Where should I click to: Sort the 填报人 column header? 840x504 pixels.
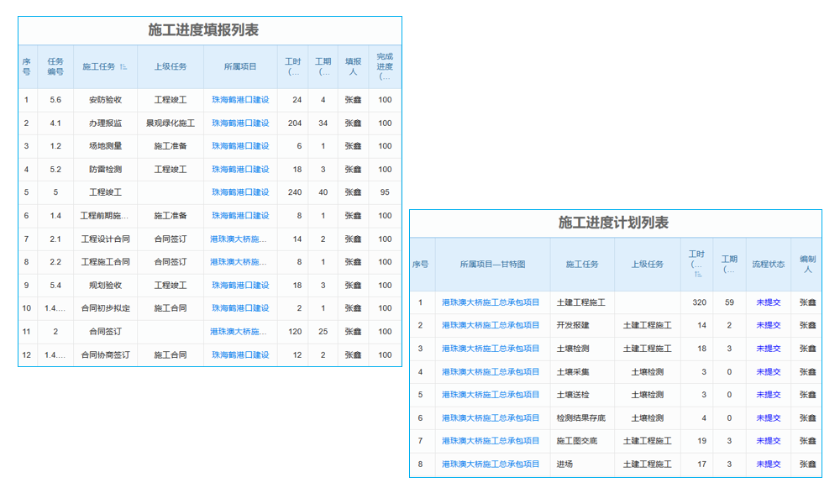pyautogui.click(x=353, y=67)
